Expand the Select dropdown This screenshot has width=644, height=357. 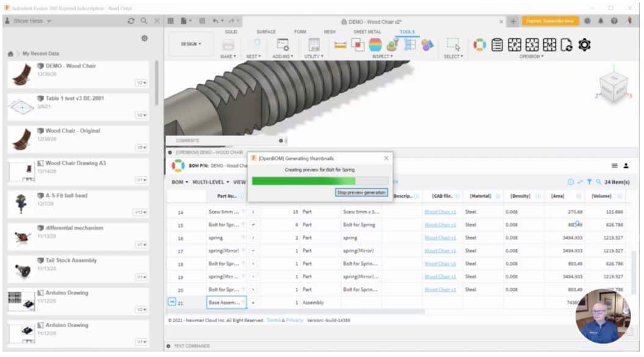tap(453, 56)
